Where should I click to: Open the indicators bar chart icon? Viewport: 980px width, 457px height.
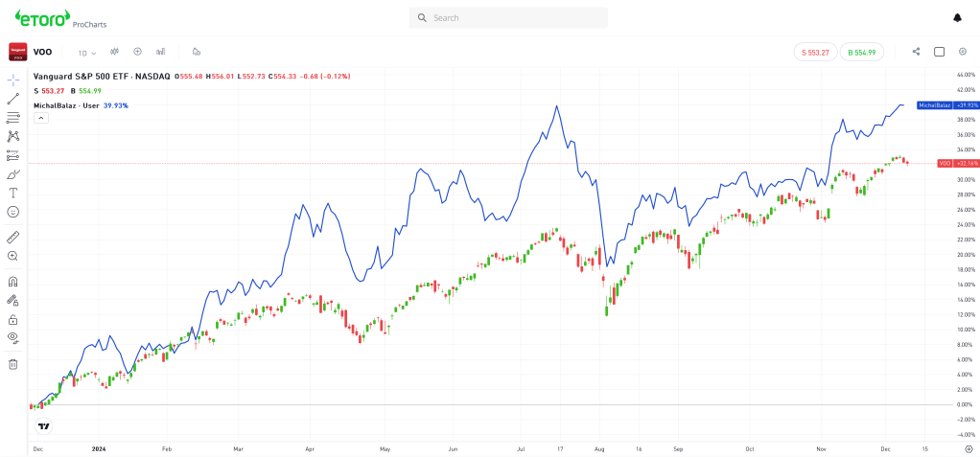[161, 52]
